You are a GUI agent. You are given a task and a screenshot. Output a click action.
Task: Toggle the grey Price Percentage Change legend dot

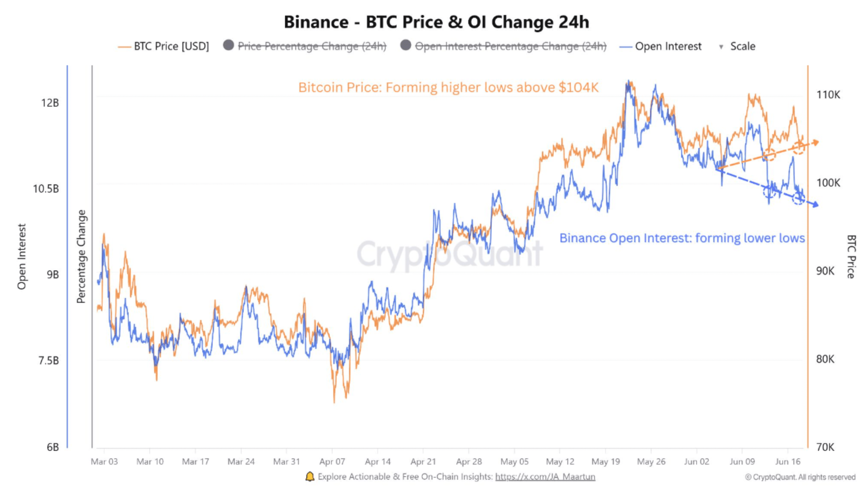coord(228,45)
